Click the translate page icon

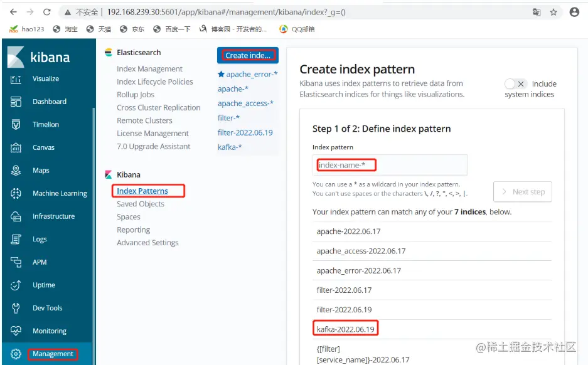coord(537,13)
